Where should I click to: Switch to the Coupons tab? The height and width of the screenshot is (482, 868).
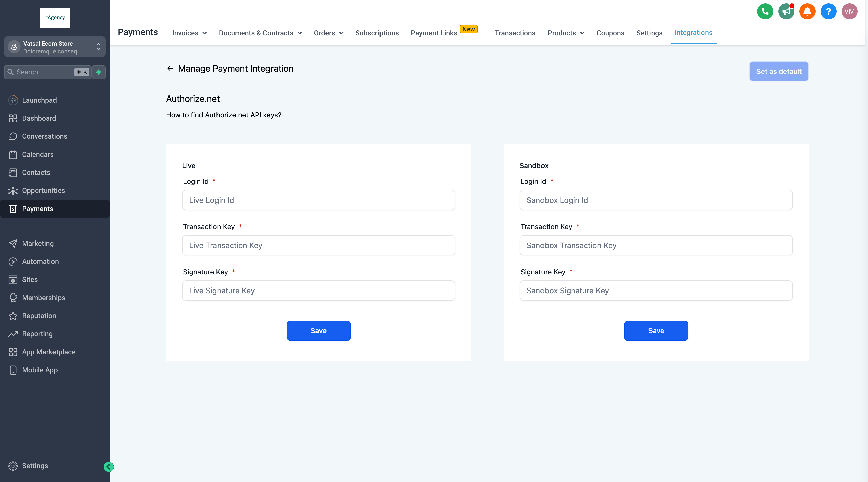pos(610,33)
